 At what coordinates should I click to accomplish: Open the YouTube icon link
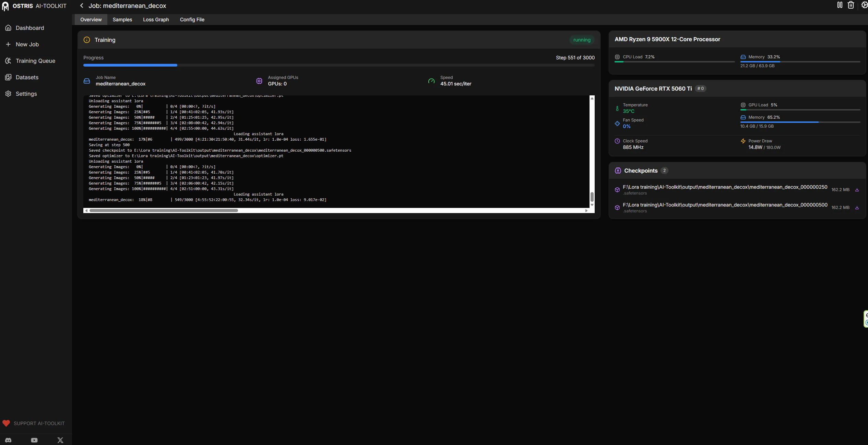(x=34, y=440)
